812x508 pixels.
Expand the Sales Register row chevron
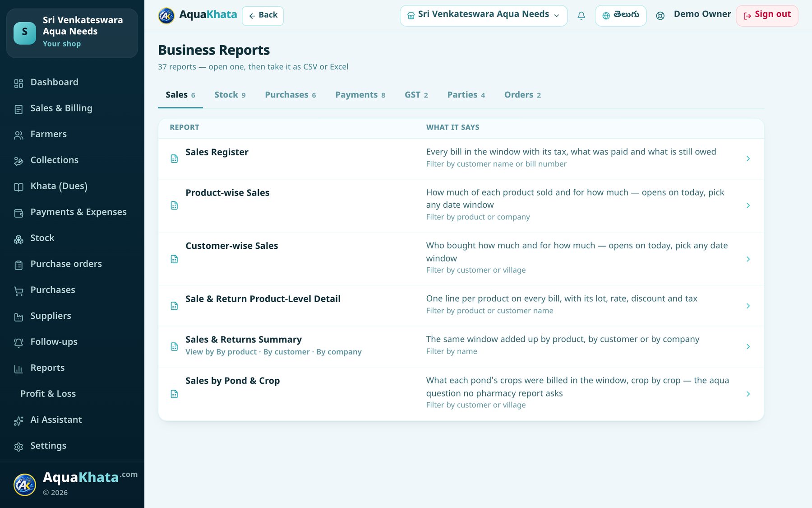pyautogui.click(x=748, y=158)
